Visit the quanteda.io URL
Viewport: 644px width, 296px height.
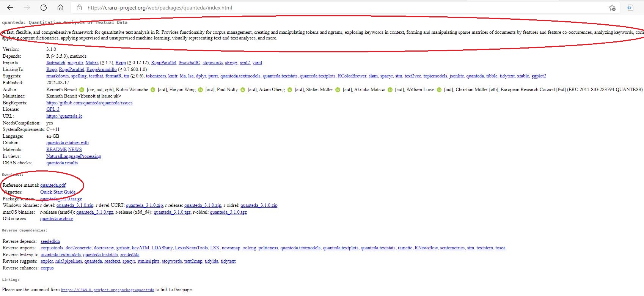pyautogui.click(x=64, y=116)
